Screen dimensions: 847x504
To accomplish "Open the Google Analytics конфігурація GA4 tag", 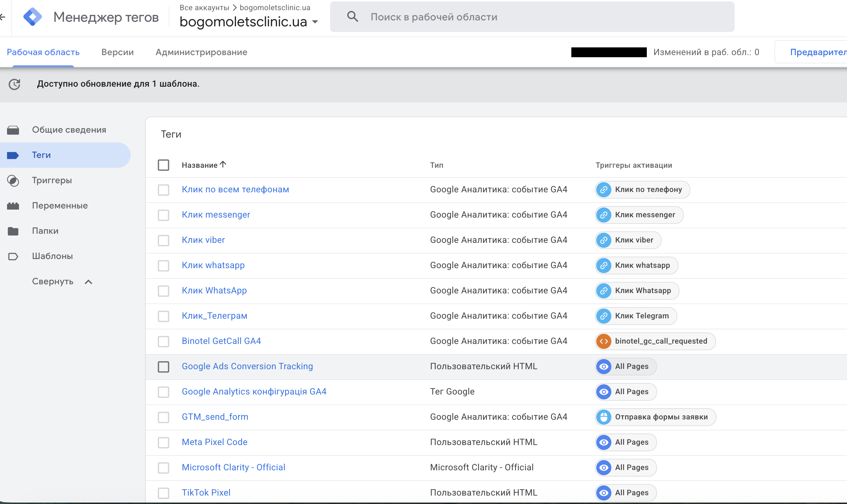I will [x=254, y=392].
